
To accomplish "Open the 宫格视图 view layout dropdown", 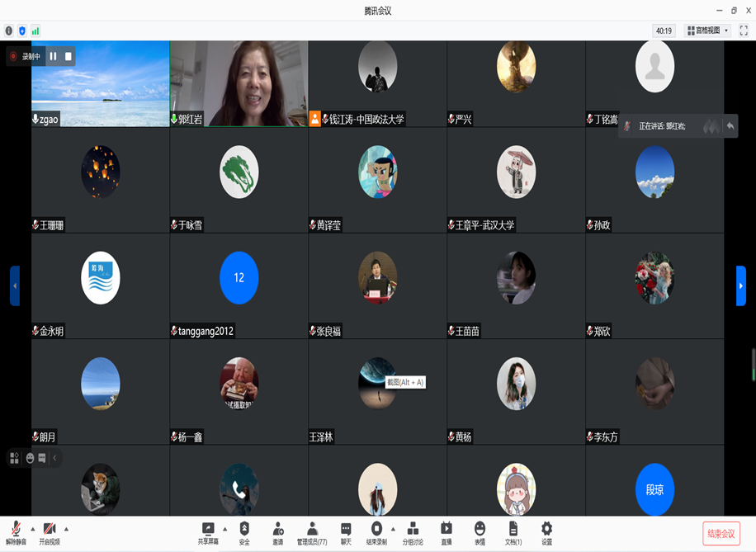I will pos(707,31).
